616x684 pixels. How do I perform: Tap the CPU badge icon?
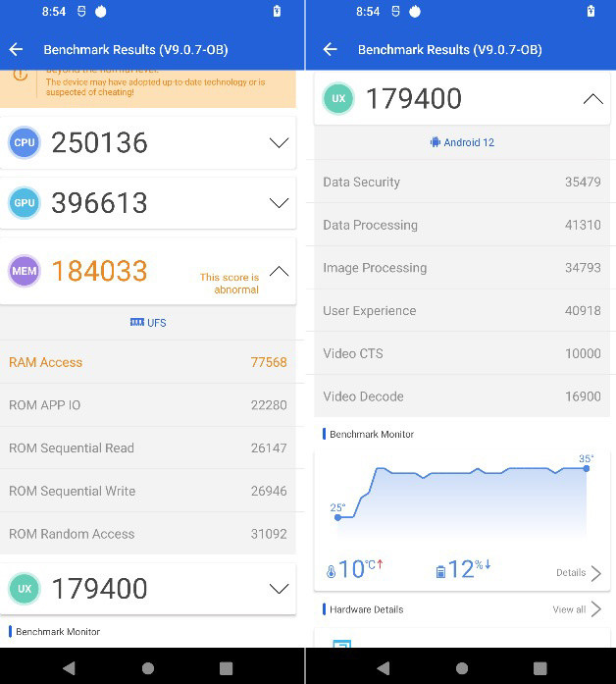click(x=25, y=142)
